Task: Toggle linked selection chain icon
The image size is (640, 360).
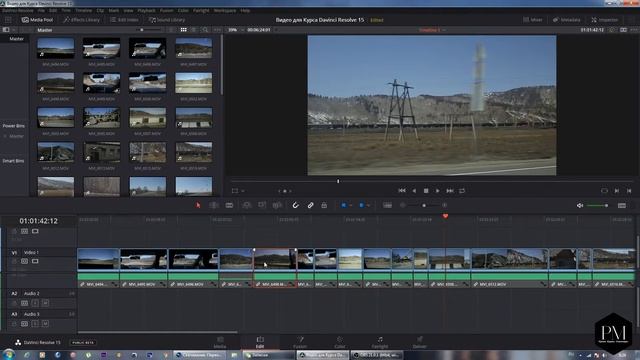Action: [x=310, y=205]
